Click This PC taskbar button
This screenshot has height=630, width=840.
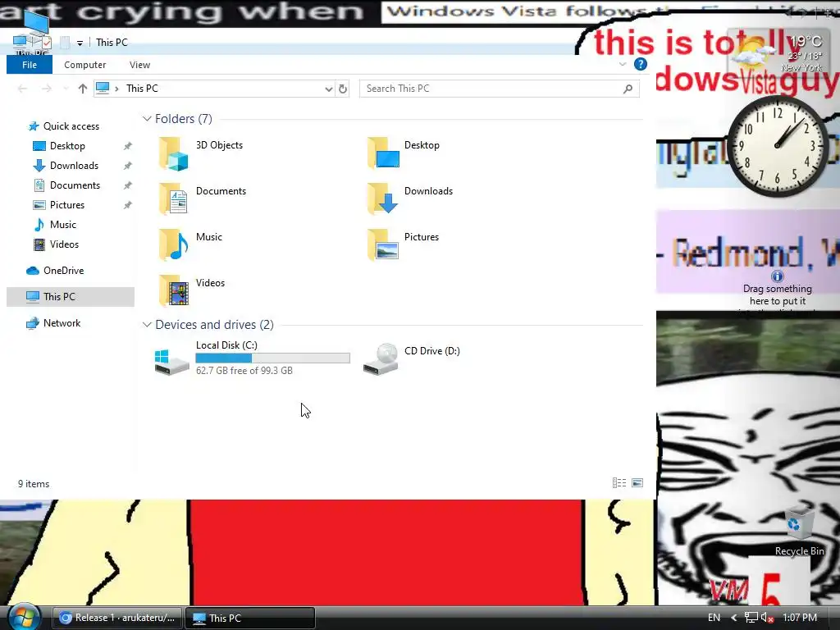coord(250,618)
